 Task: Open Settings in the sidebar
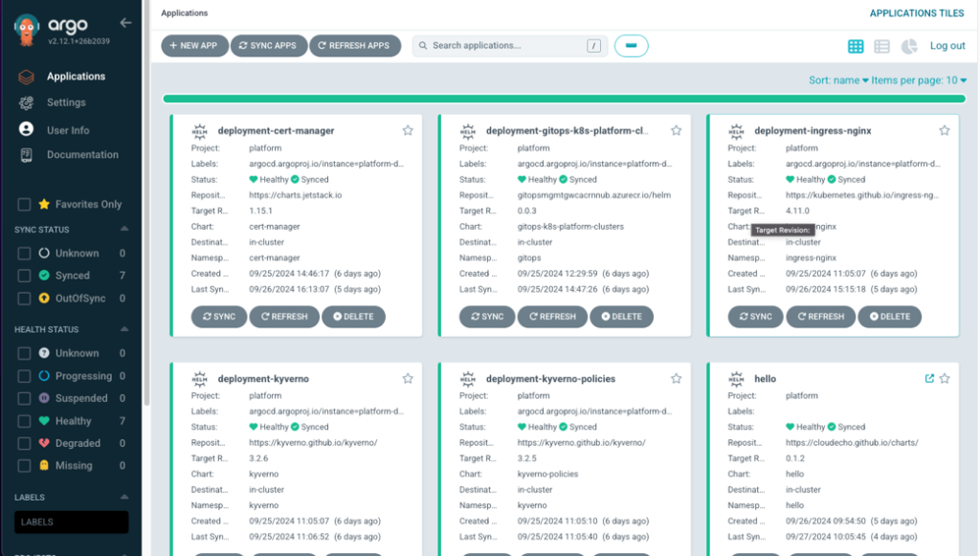(66, 102)
